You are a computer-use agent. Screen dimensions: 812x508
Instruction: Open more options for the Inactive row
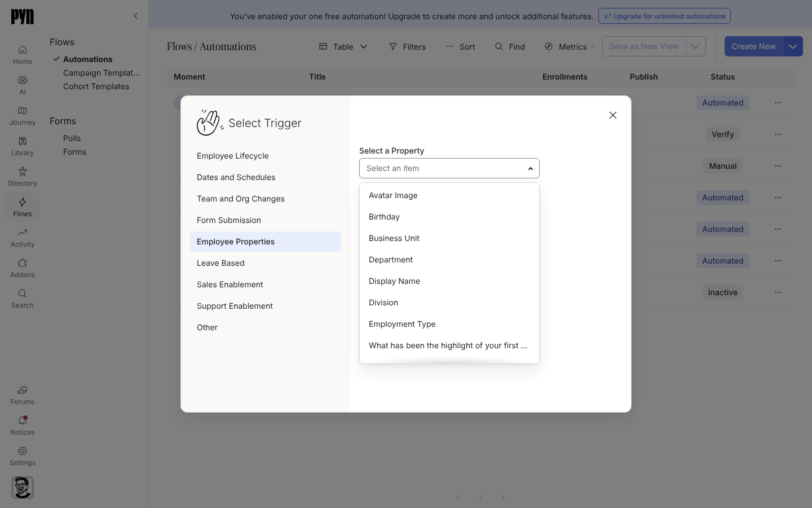pyautogui.click(x=778, y=292)
